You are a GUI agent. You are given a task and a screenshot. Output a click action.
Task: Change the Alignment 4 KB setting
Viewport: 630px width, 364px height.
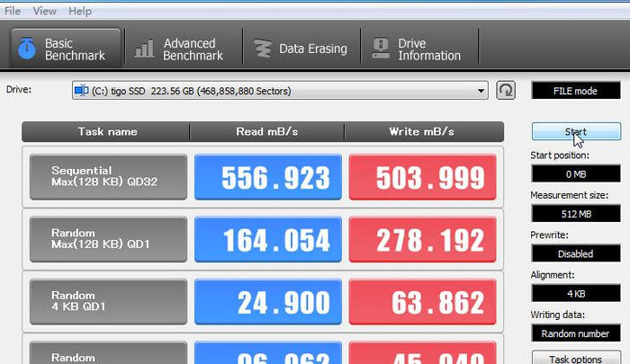pyautogui.click(x=575, y=293)
